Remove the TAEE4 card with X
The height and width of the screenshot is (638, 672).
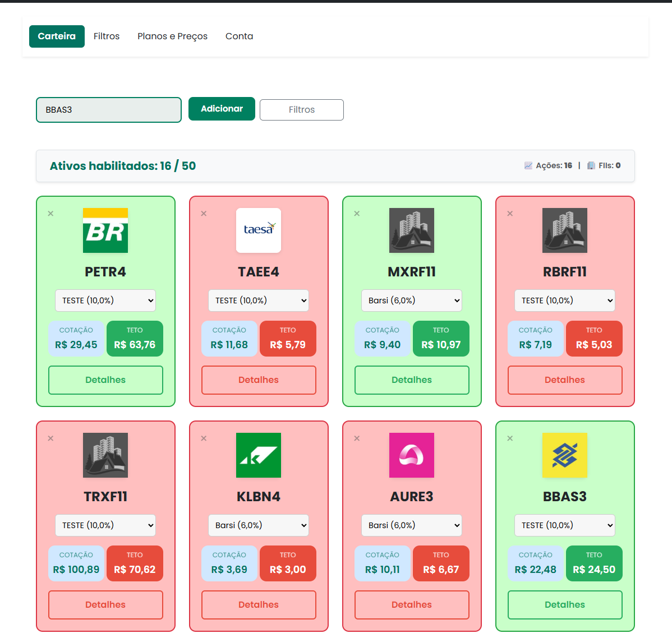point(204,214)
